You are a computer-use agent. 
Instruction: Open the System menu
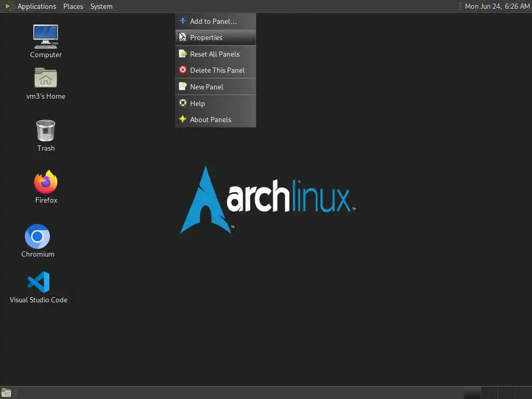point(101,6)
